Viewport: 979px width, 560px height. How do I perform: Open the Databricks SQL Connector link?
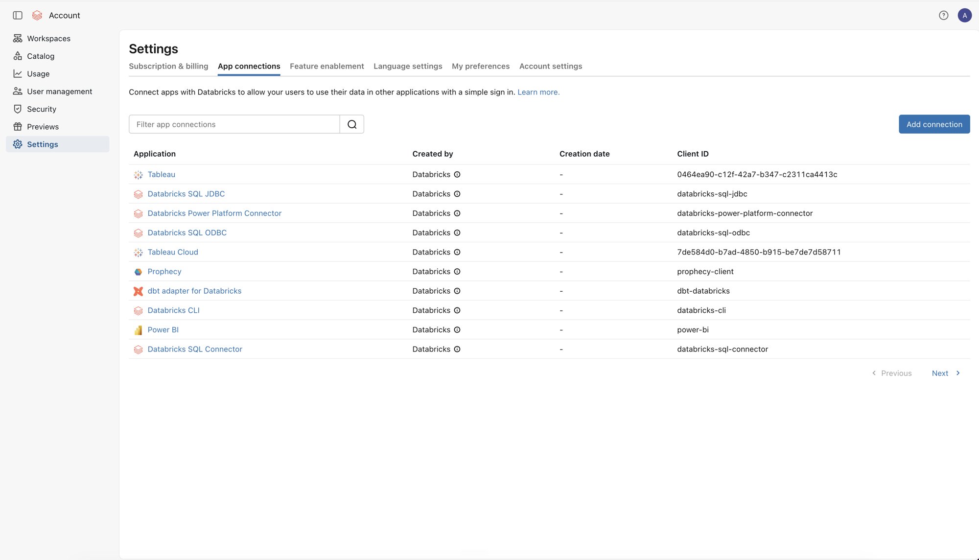pyautogui.click(x=195, y=349)
